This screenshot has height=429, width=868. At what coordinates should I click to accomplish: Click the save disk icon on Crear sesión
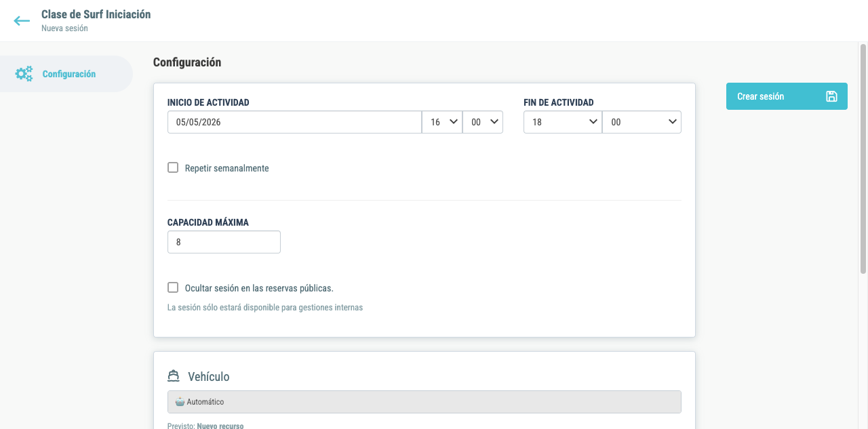click(831, 96)
